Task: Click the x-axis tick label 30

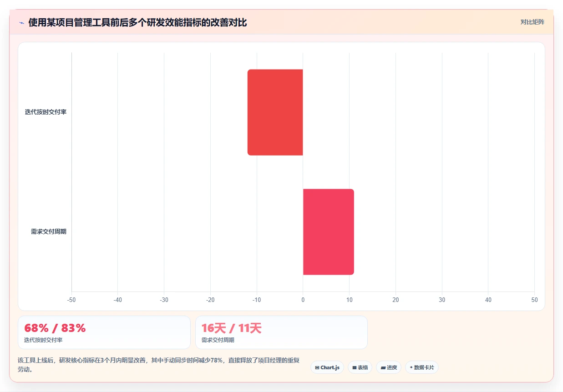Action: pyautogui.click(x=442, y=300)
